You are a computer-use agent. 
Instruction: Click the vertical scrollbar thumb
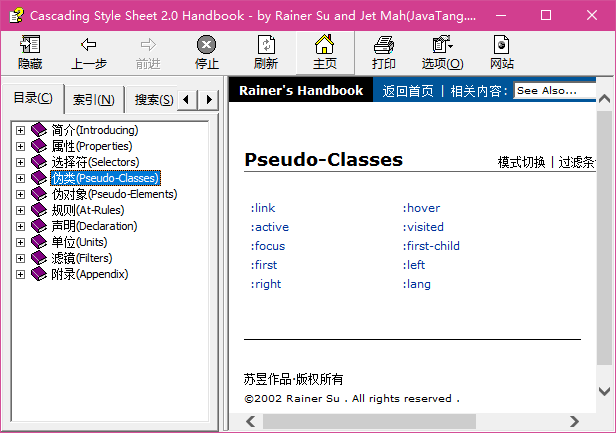point(604,237)
